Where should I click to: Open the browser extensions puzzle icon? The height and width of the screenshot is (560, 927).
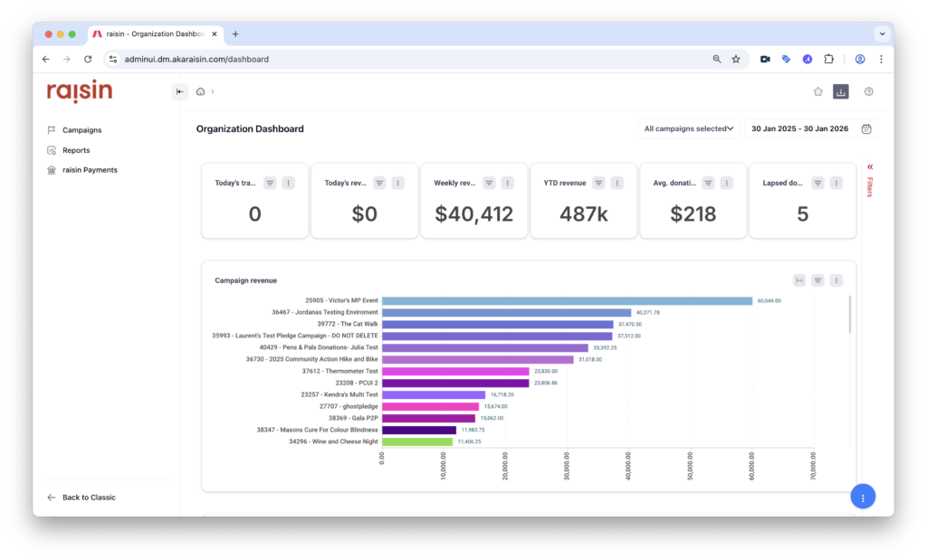coord(829,59)
